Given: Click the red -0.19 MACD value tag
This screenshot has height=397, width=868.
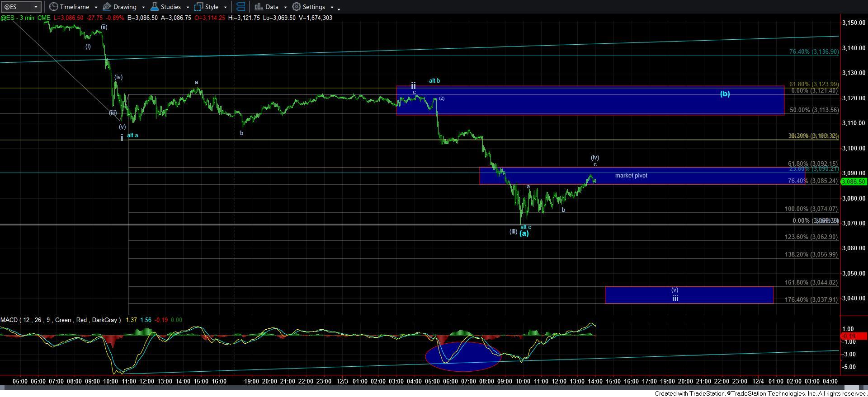Looking at the screenshot, I should [853, 336].
